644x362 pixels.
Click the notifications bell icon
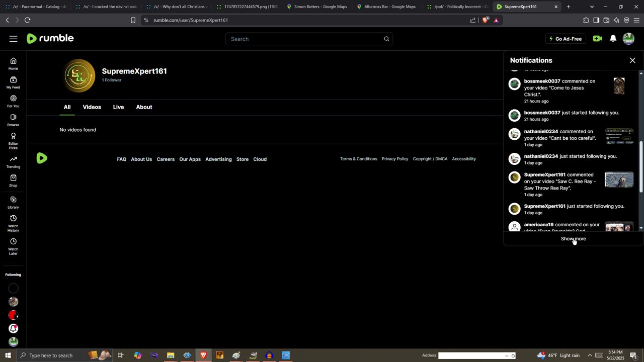coord(613,39)
